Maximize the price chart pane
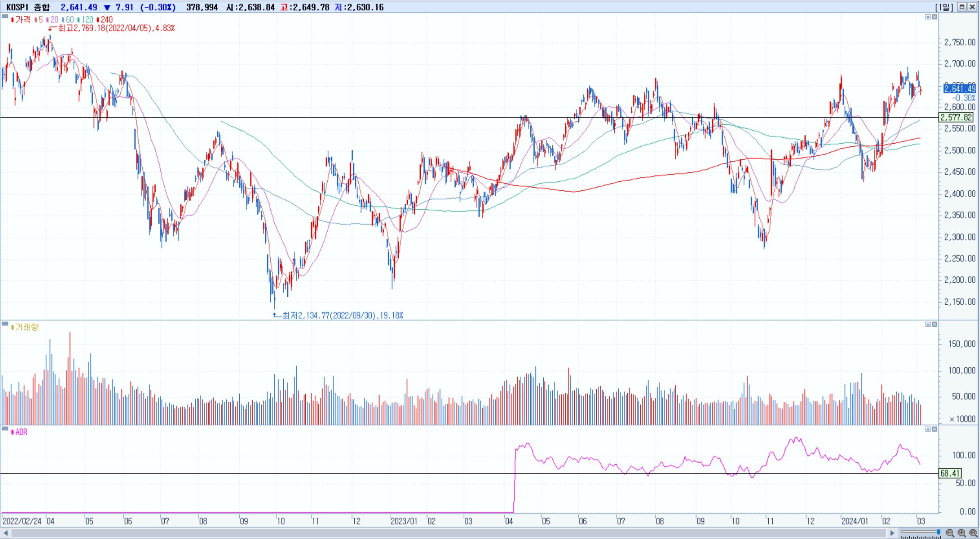 tap(928, 17)
